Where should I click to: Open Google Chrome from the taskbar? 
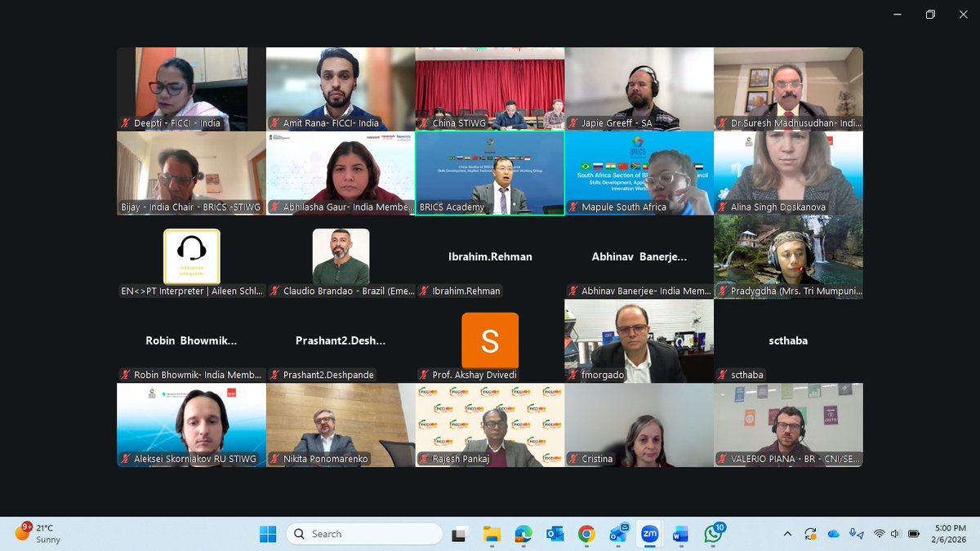click(x=586, y=534)
